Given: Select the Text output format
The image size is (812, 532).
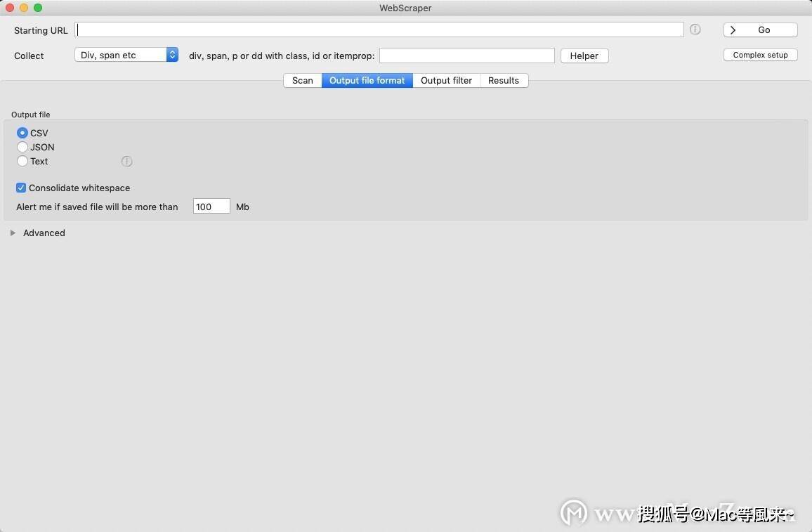Looking at the screenshot, I should tap(22, 161).
